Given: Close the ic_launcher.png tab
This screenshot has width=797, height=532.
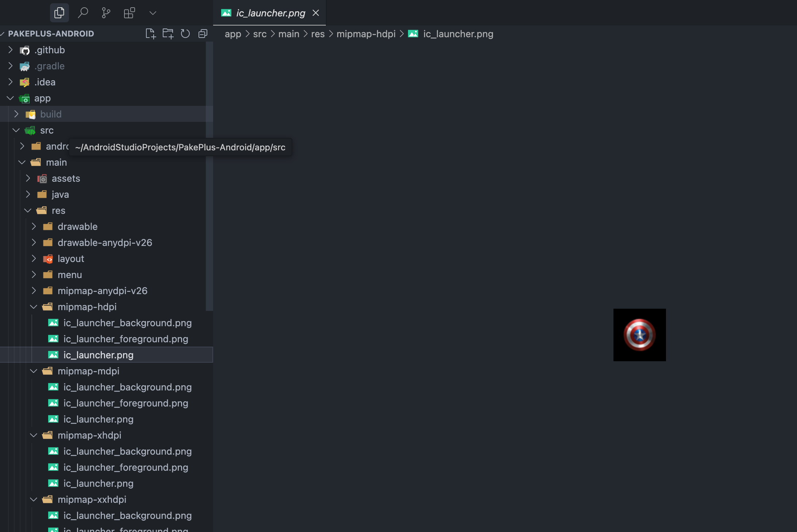Looking at the screenshot, I should (316, 13).
